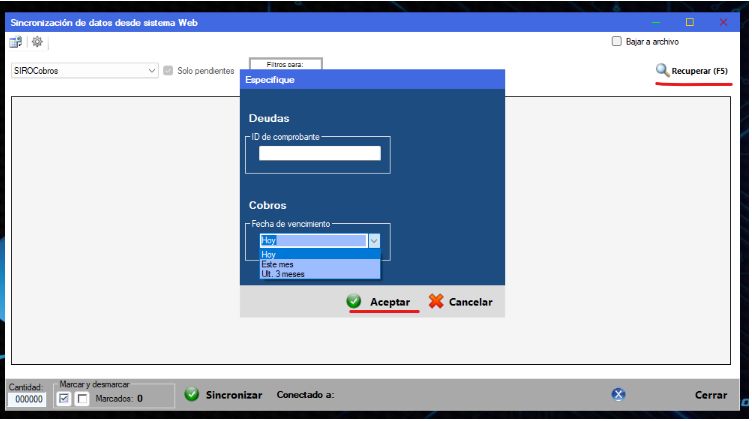752x421 pixels.
Task: Click the green check icon beside Sincronizar
Action: (x=191, y=394)
